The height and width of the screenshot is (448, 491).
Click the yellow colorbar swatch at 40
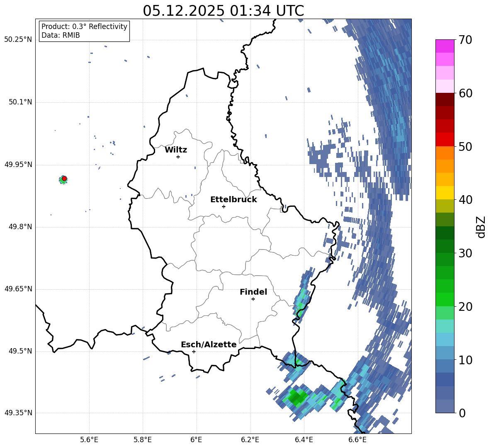pyautogui.click(x=445, y=193)
